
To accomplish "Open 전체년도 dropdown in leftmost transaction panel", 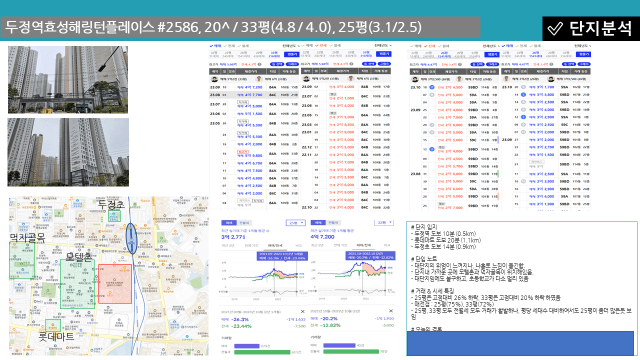I will click(x=291, y=46).
